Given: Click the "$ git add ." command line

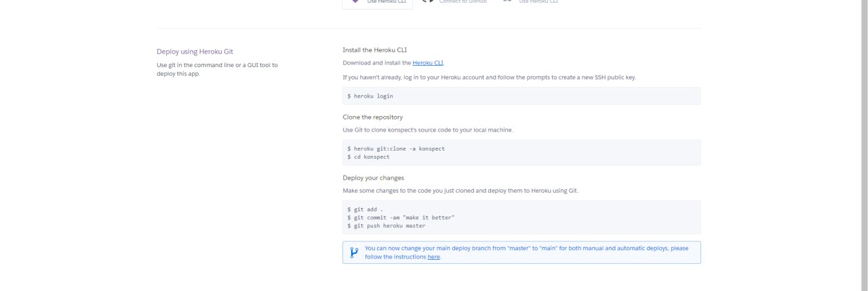Looking at the screenshot, I should click(x=365, y=209).
